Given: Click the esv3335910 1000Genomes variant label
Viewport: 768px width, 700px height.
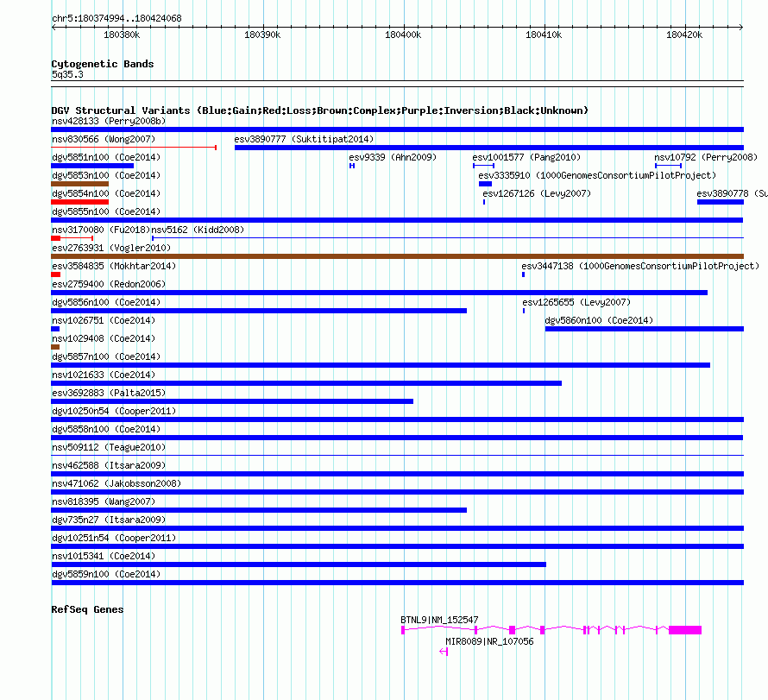Looking at the screenshot, I should [597, 175].
